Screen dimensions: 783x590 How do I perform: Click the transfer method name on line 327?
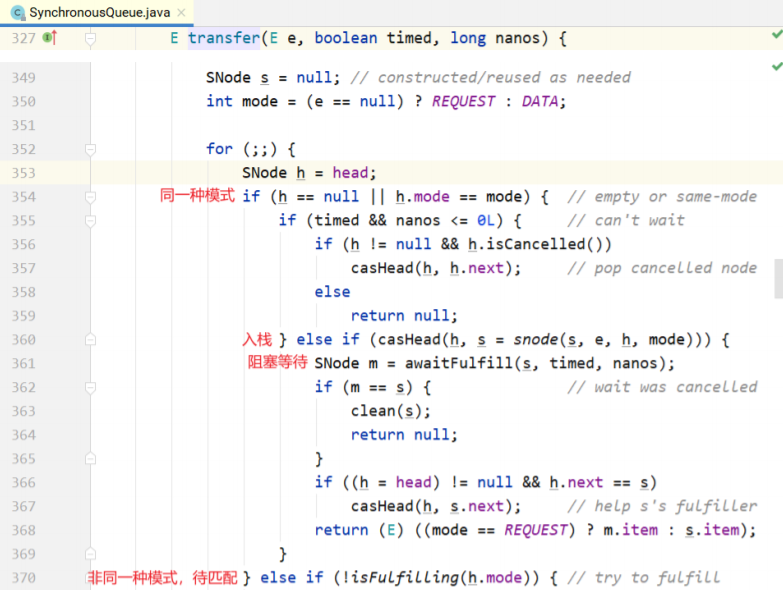tap(224, 38)
